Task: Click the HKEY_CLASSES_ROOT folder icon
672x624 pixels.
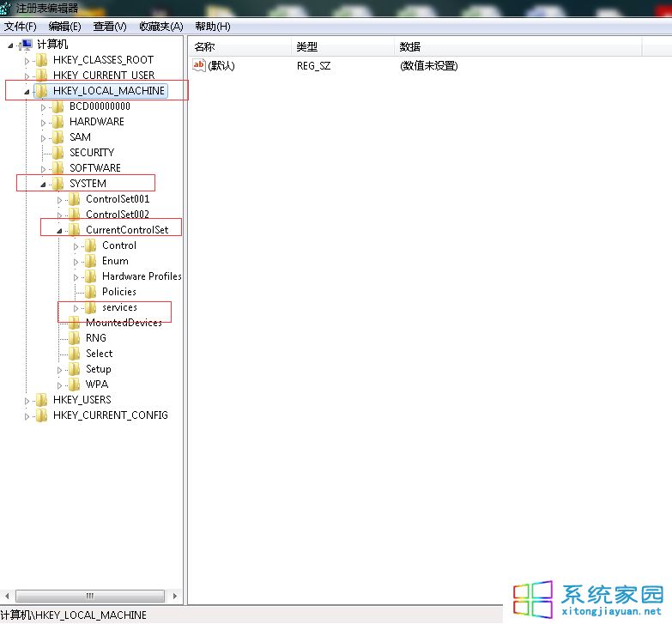Action: pyautogui.click(x=41, y=60)
